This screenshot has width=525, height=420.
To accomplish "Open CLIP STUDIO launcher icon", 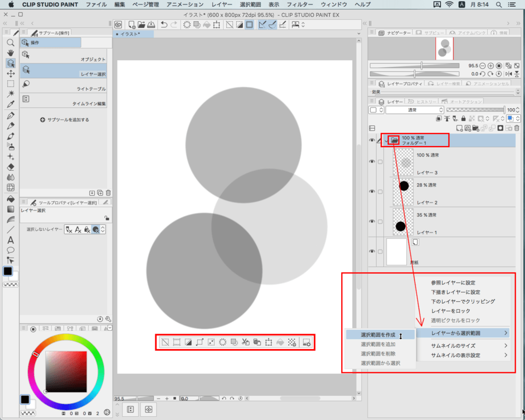I will [x=118, y=25].
